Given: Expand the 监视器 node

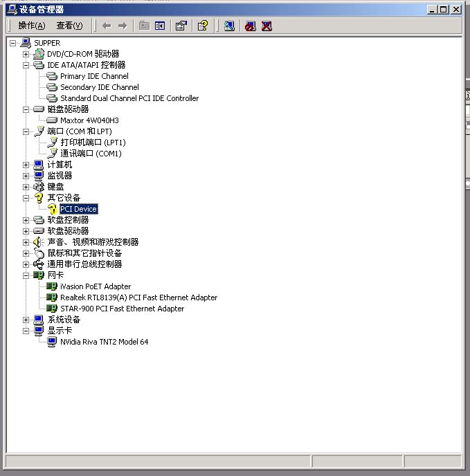Looking at the screenshot, I should click(26, 176).
